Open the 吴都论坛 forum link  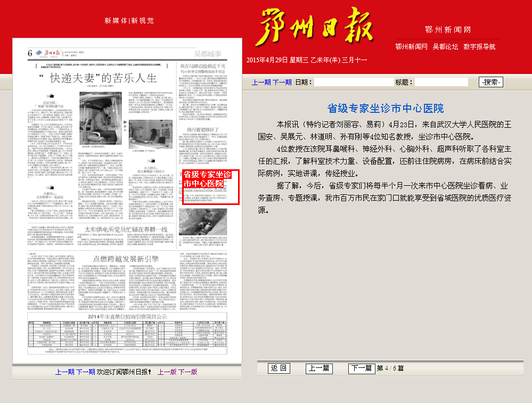tap(445, 47)
